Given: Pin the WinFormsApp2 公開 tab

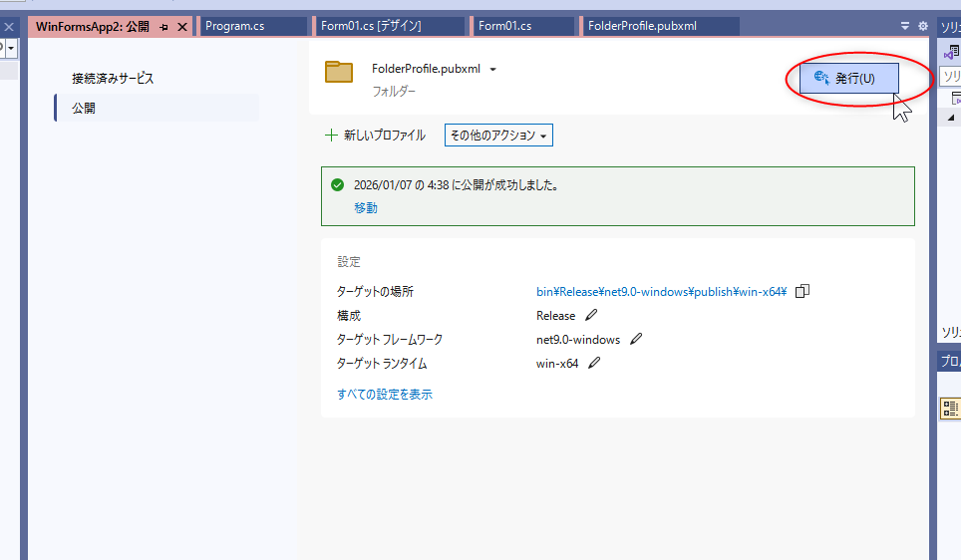Looking at the screenshot, I should click(164, 27).
